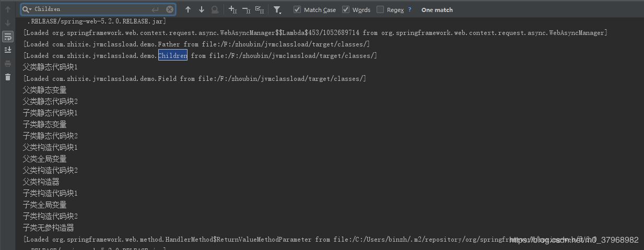Click select all occurrences icon
Viewport: 644px width, 250px height.
pyautogui.click(x=259, y=9)
